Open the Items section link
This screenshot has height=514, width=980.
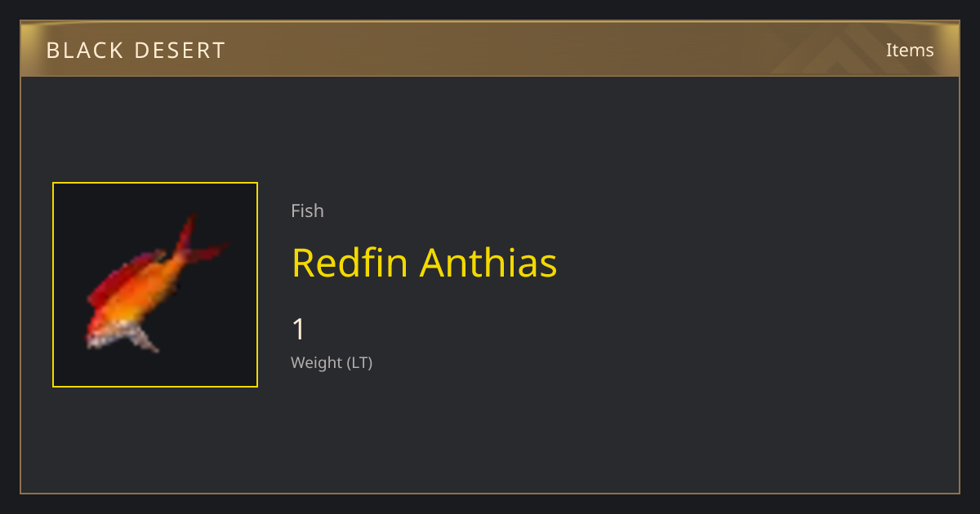coord(910,50)
